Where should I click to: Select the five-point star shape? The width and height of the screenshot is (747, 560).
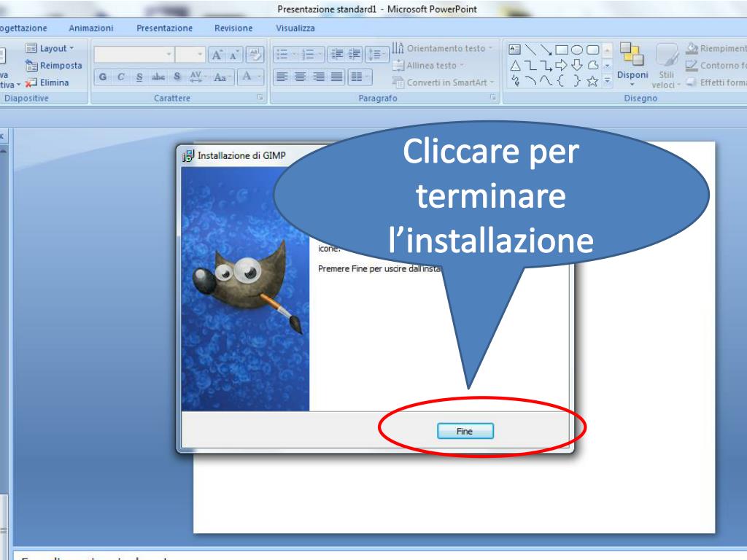(592, 82)
